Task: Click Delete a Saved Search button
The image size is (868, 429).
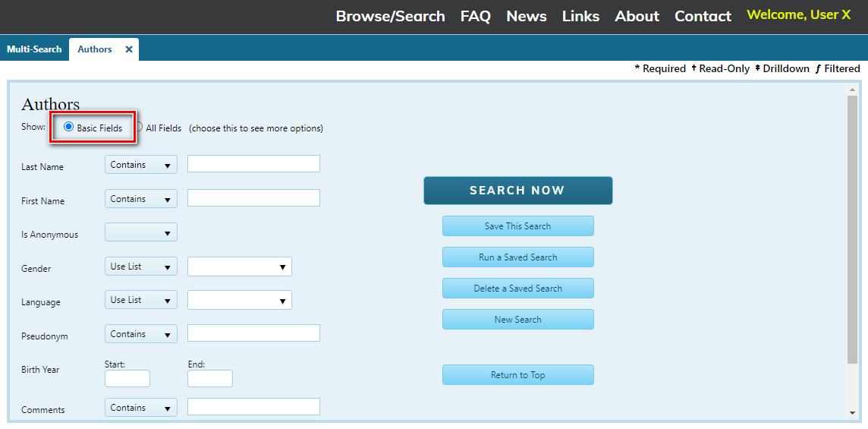Action: coord(517,289)
